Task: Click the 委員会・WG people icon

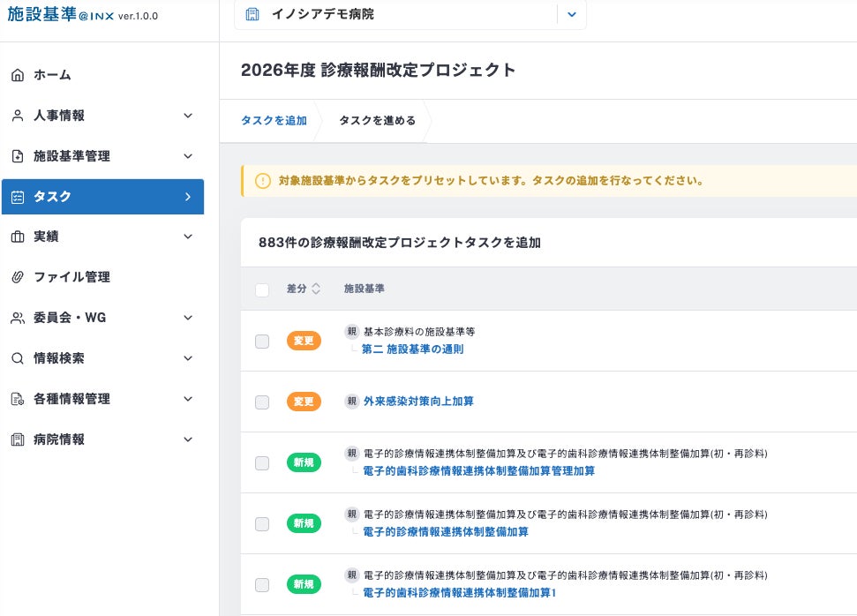Action: pos(18,318)
